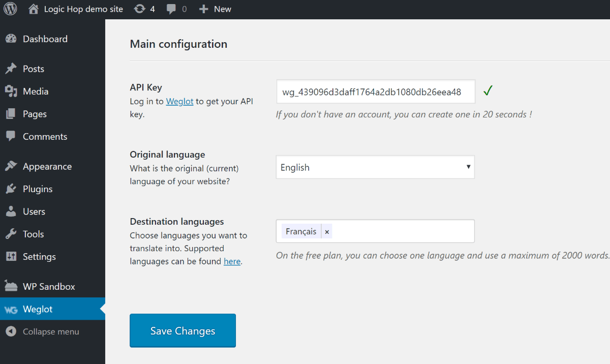Expand the Original language dropdown
The height and width of the screenshot is (364, 610).
(375, 167)
